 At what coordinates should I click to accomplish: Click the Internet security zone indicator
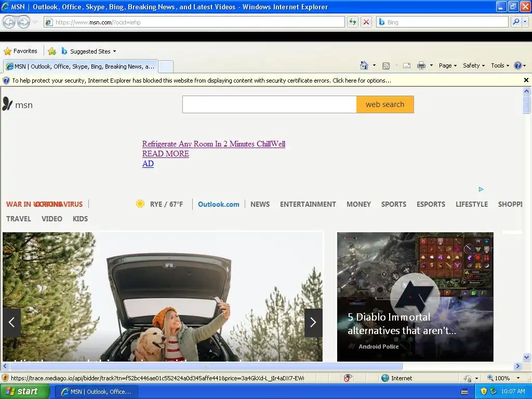(x=397, y=378)
